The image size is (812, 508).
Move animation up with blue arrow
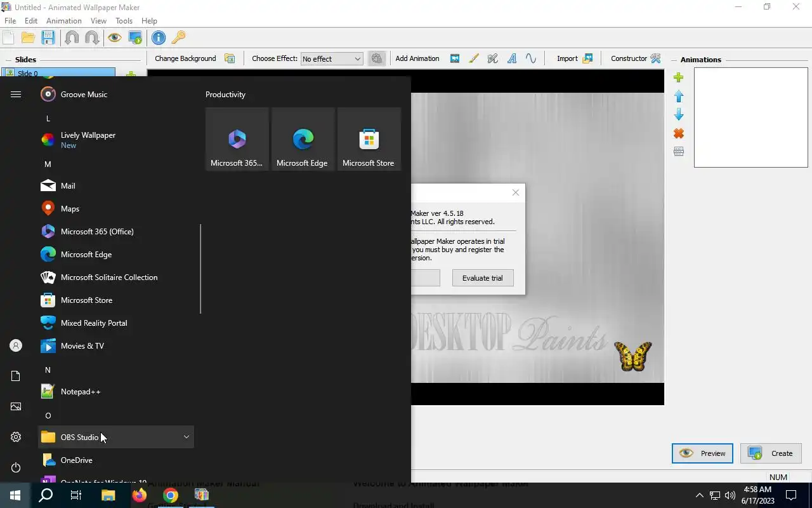679,96
